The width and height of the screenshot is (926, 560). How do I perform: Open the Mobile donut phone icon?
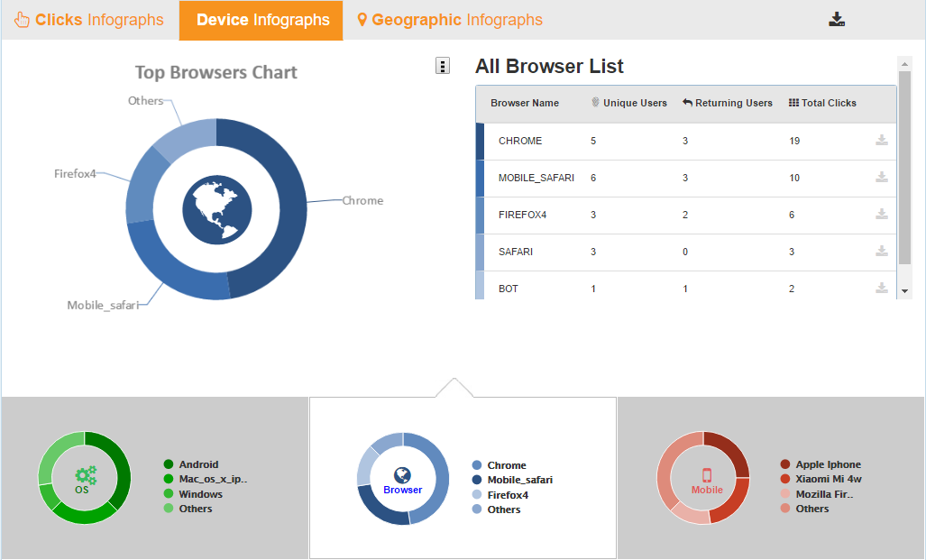click(706, 475)
